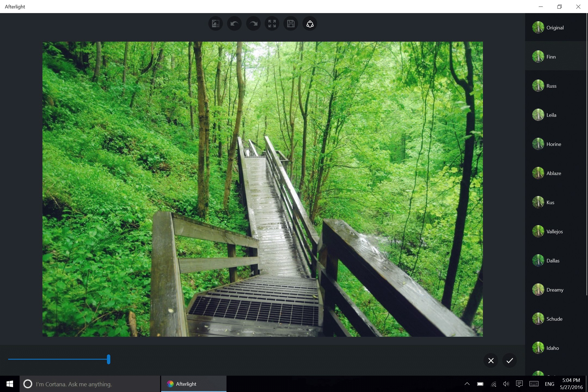The image size is (588, 392).
Task: Apply the Ablaze filter
Action: pos(554,173)
